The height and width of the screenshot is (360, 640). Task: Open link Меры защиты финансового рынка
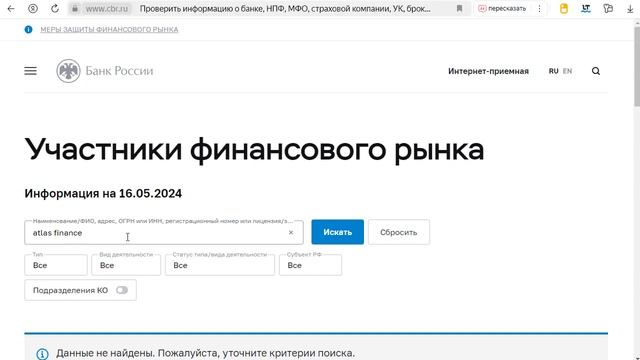(x=109, y=29)
